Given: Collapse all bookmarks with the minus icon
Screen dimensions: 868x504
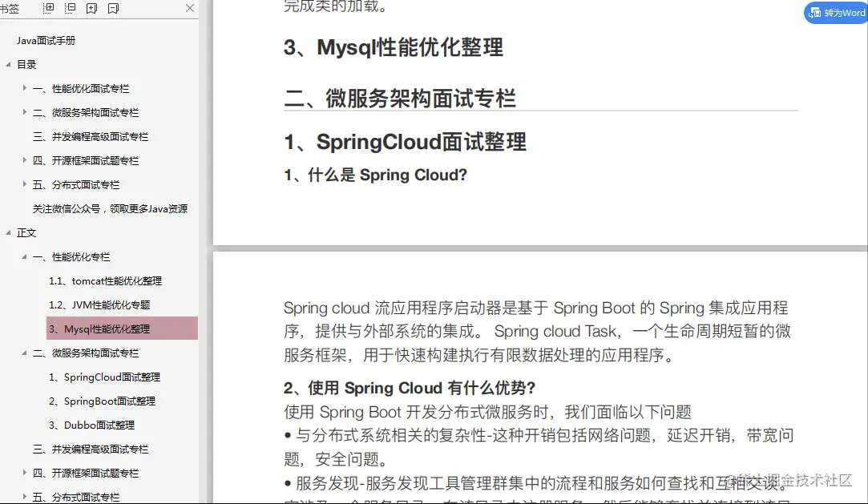Looking at the screenshot, I should [71, 8].
